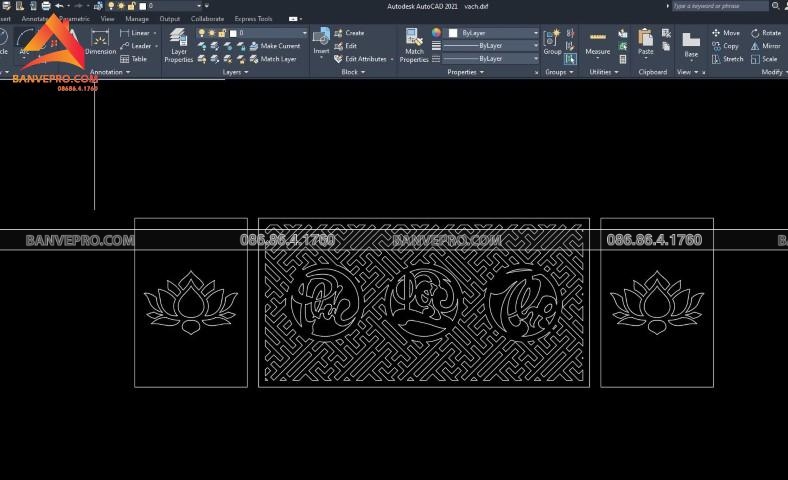
Task: Open the View ribbon tab
Action: [108, 19]
